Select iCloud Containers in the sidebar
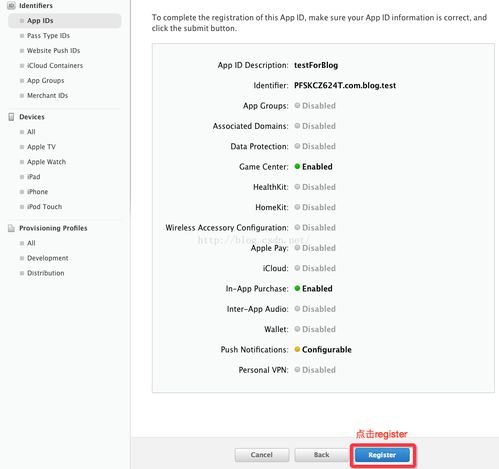The width and height of the screenshot is (499, 469). point(55,66)
